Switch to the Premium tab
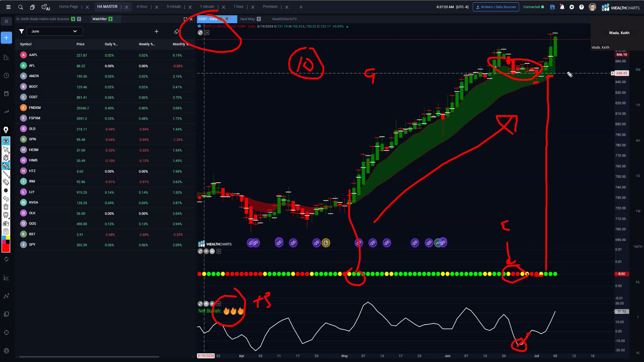Image resolution: width=644 pixels, height=362 pixels. pyautogui.click(x=270, y=7)
